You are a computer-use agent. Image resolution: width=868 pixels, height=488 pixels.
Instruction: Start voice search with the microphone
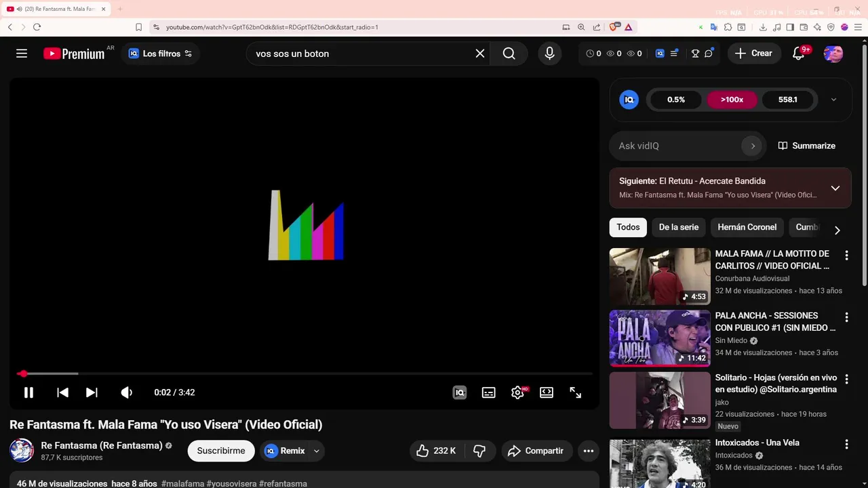point(550,54)
